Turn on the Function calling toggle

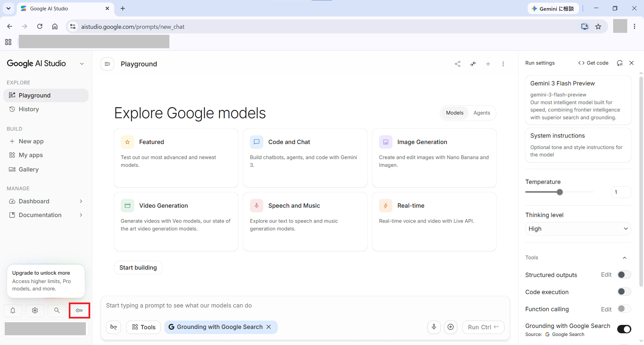click(x=624, y=309)
